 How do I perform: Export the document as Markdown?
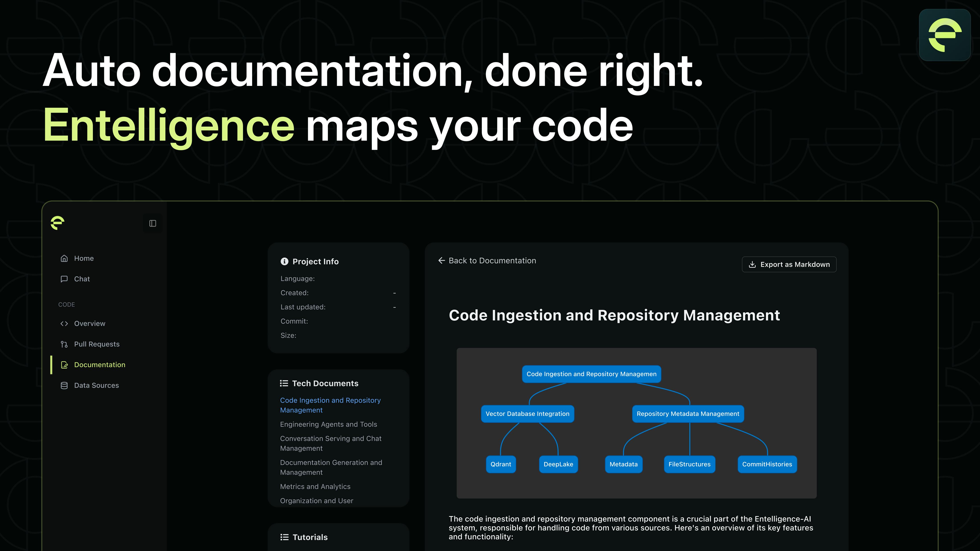(x=789, y=264)
